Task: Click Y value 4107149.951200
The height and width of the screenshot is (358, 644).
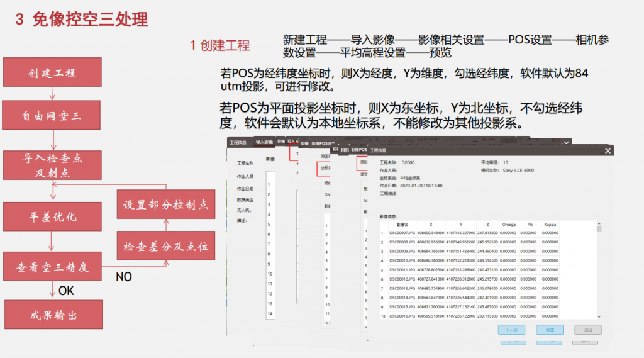Action: (x=461, y=242)
